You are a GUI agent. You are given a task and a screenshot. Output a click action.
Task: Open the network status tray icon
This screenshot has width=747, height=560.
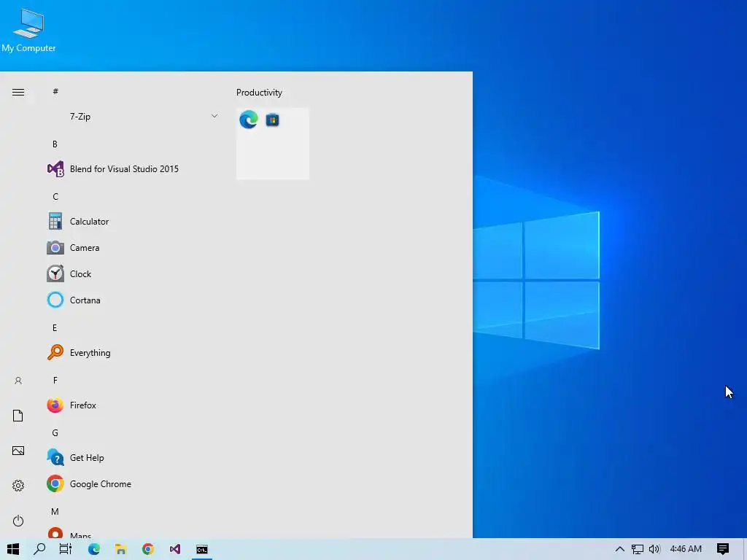[x=637, y=549]
